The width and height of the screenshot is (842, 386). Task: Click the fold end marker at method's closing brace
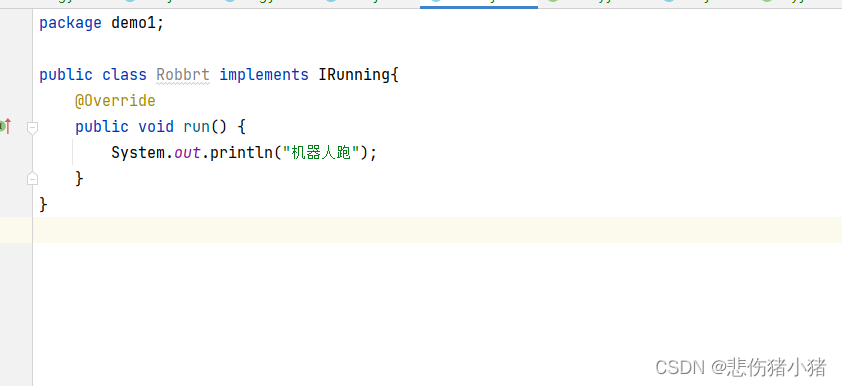tap(33, 178)
